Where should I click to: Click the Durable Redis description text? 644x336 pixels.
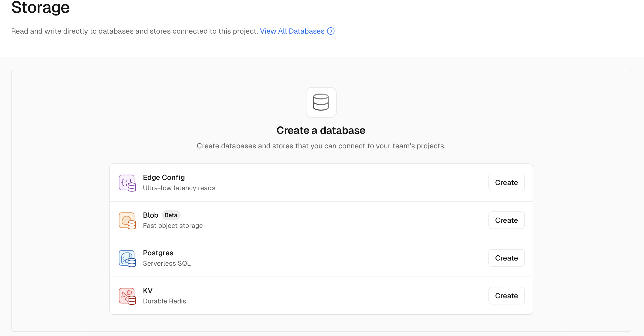click(164, 301)
